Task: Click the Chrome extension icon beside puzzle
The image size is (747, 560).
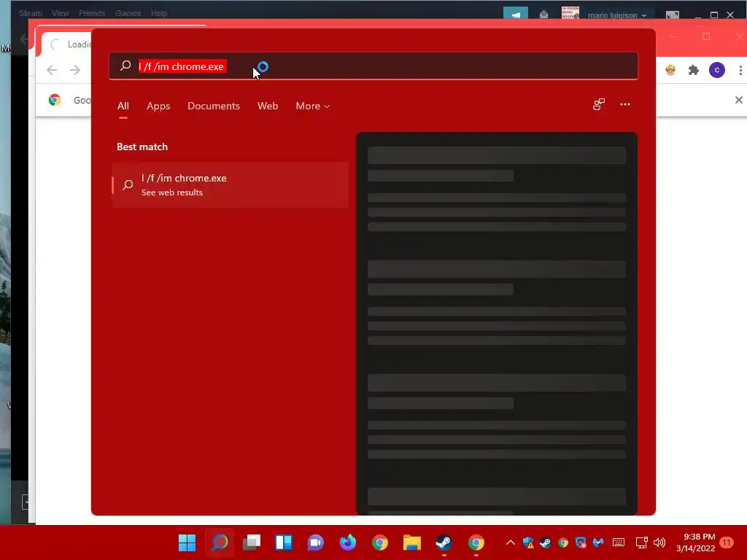Action: 670,70
